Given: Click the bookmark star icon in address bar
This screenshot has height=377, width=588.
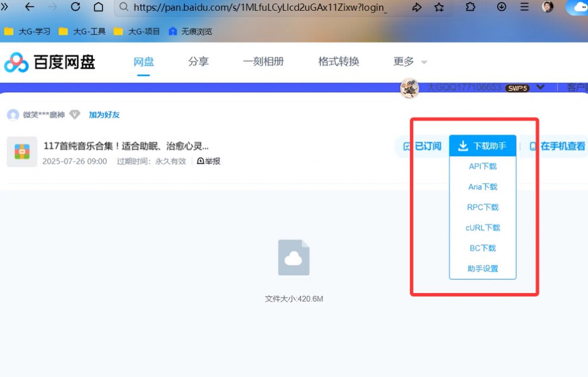Looking at the screenshot, I should point(439,7).
